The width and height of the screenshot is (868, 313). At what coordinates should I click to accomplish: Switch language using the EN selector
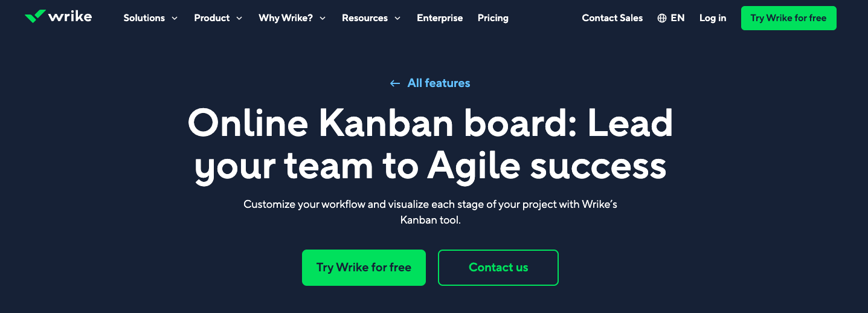(x=678, y=18)
